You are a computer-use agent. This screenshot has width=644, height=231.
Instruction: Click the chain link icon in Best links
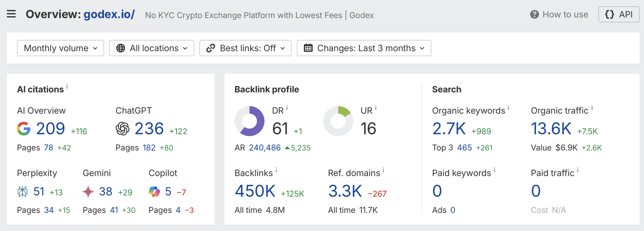(x=211, y=48)
